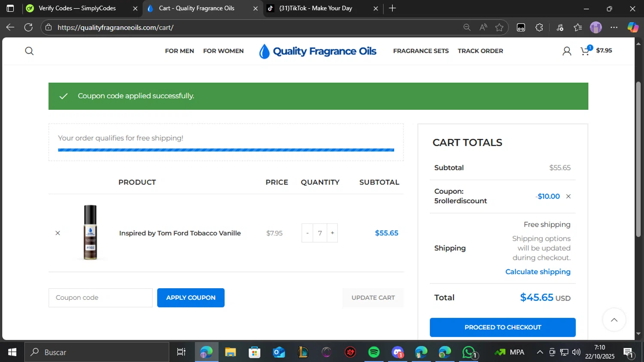The height and width of the screenshot is (362, 644).
Task: Click the $45.65 total amount
Action: point(537,297)
